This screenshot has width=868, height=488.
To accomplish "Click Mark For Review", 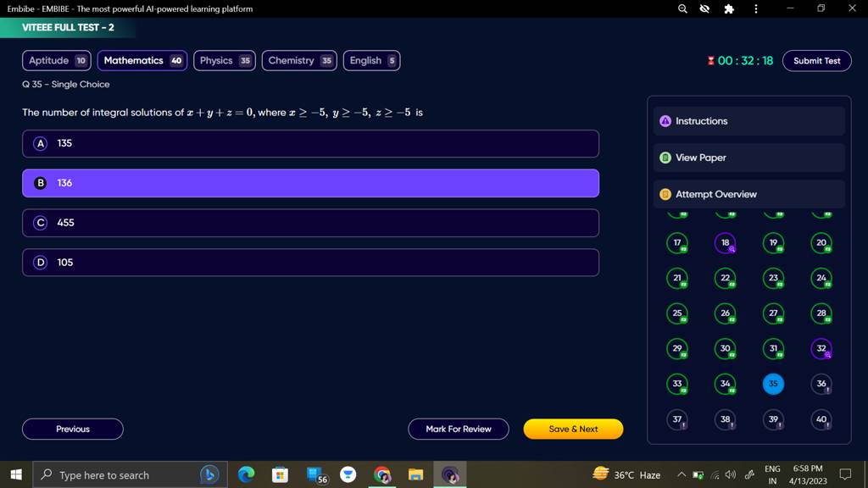I will [458, 429].
